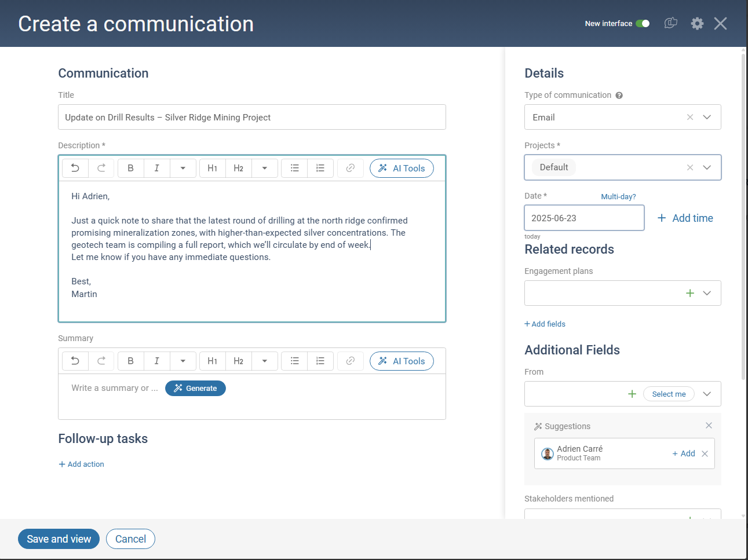
Task: Expand the Type of communication dropdown
Action: 707,117
